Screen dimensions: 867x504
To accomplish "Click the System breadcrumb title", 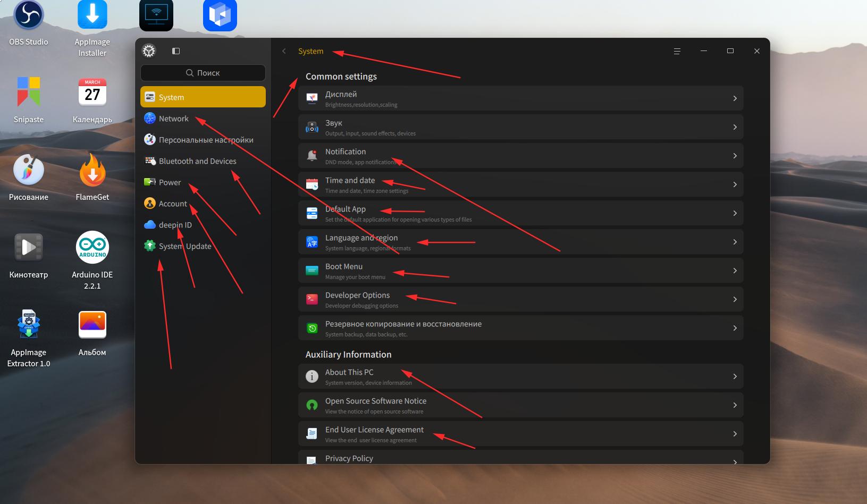I will 310,51.
